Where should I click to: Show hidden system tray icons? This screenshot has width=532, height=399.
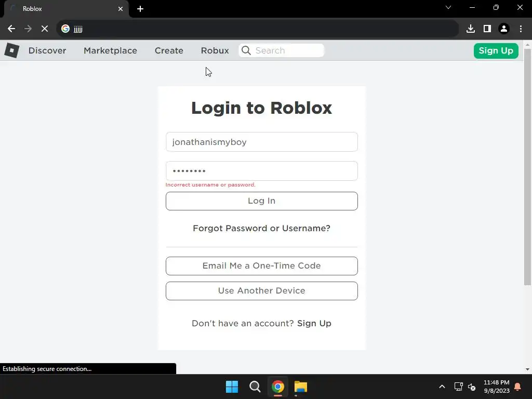442,387
